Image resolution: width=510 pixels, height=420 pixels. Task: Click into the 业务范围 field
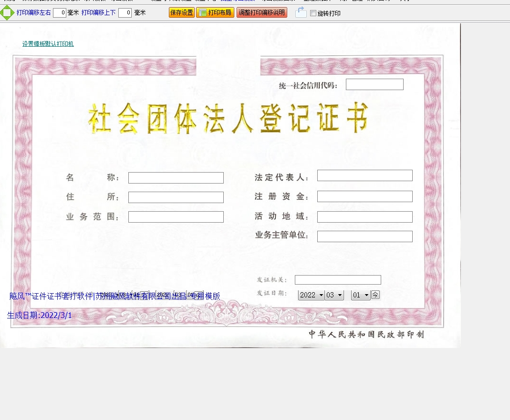(x=176, y=217)
